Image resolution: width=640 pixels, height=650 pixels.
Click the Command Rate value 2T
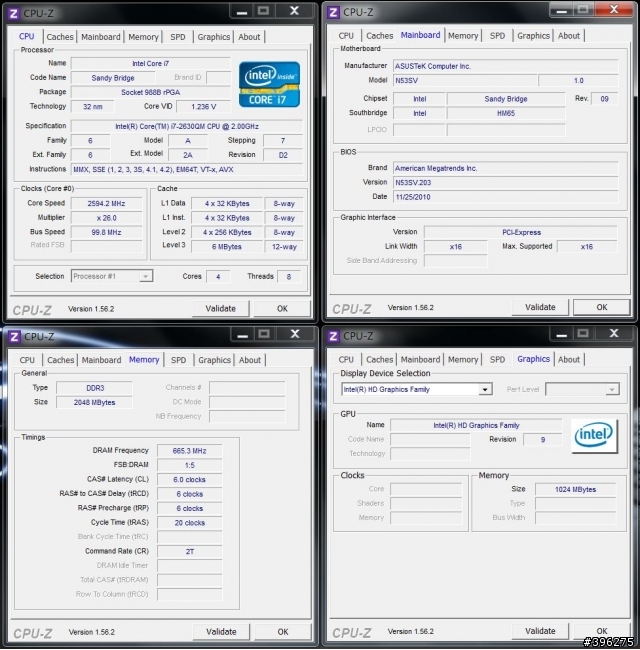click(189, 551)
